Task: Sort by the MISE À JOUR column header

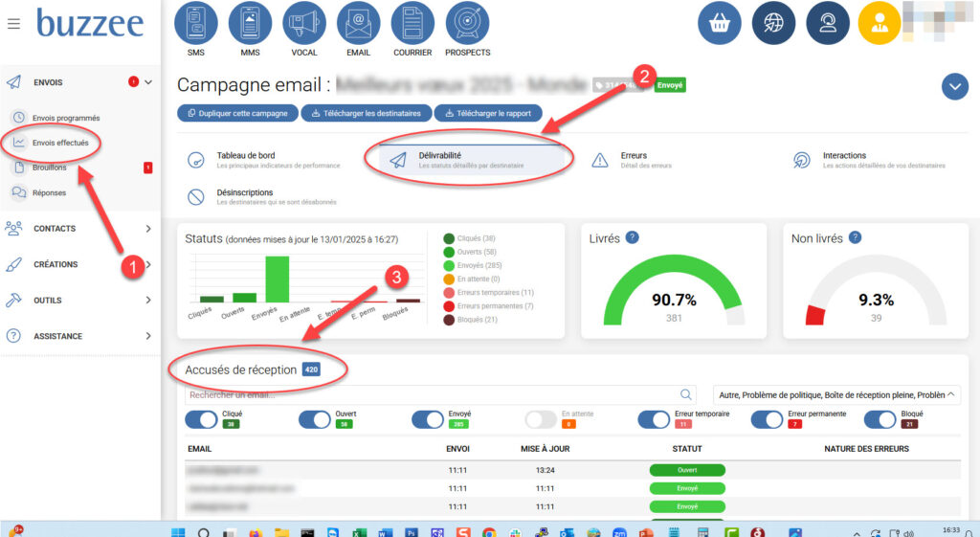Action: pos(545,448)
